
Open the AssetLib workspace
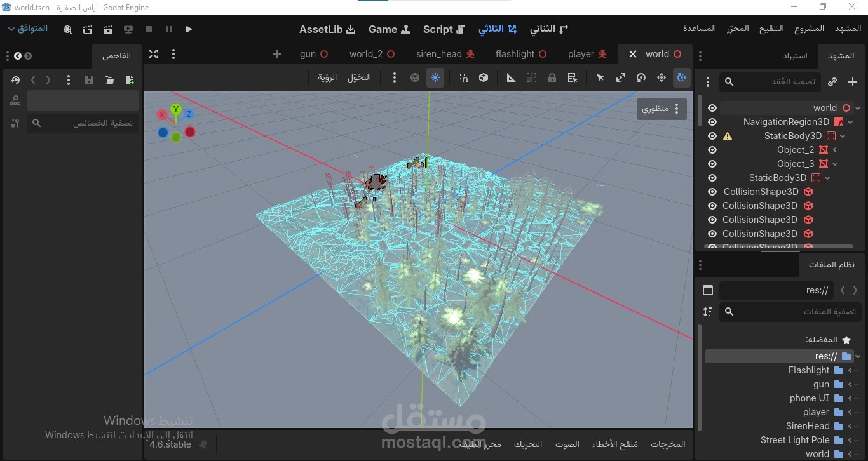327,29
